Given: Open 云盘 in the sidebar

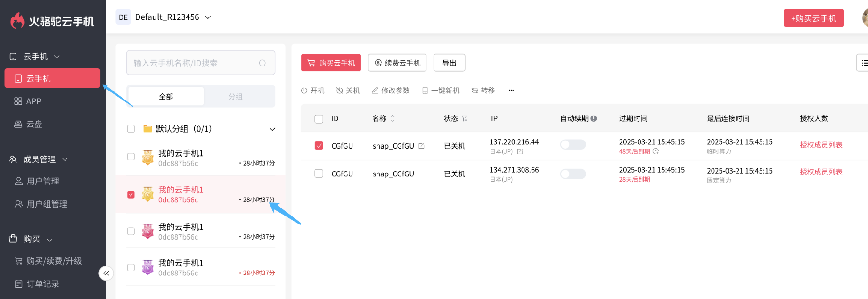Looking at the screenshot, I should [x=34, y=124].
